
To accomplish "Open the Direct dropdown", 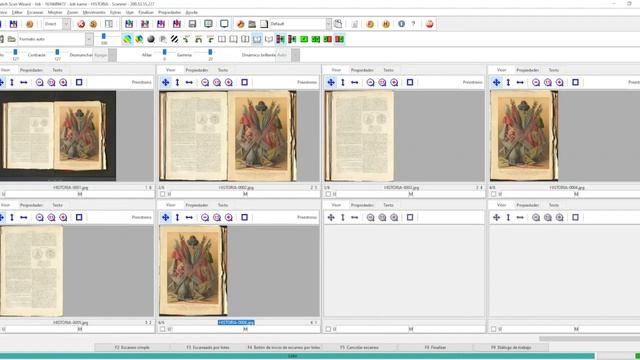I will click(66, 24).
